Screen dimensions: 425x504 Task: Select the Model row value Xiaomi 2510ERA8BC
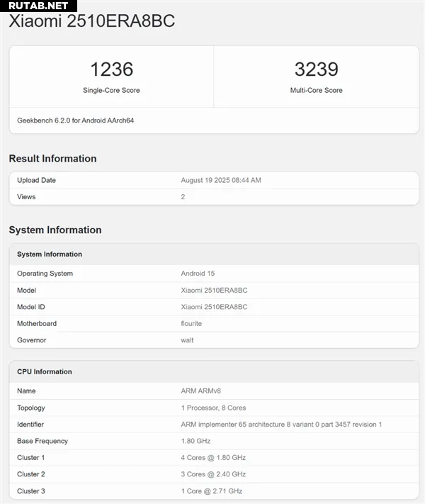coord(214,290)
